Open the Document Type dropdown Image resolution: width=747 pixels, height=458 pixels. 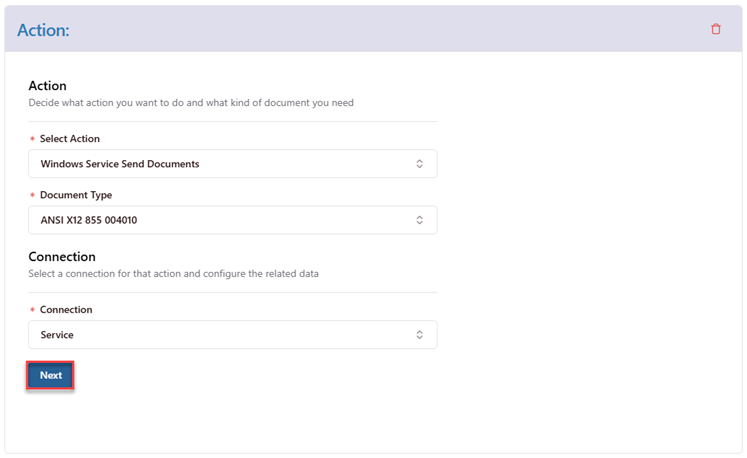click(233, 220)
